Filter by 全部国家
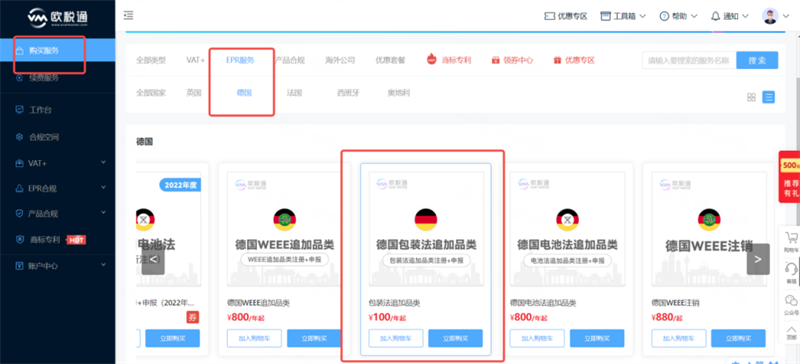 [x=151, y=93]
